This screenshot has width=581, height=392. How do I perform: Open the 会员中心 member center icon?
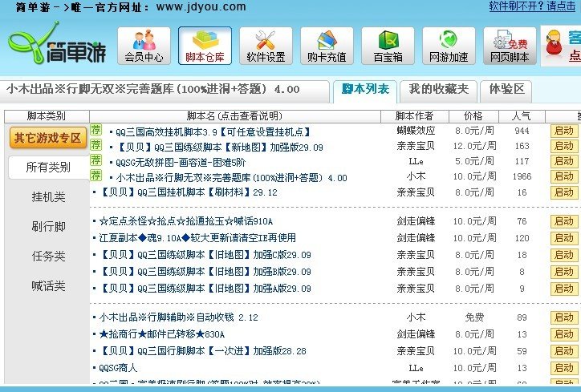point(144,46)
